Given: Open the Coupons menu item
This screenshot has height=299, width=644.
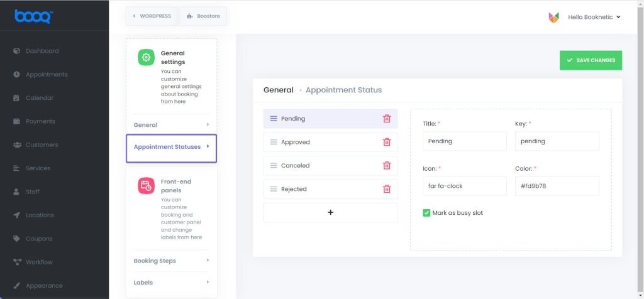Looking at the screenshot, I should coord(39,239).
